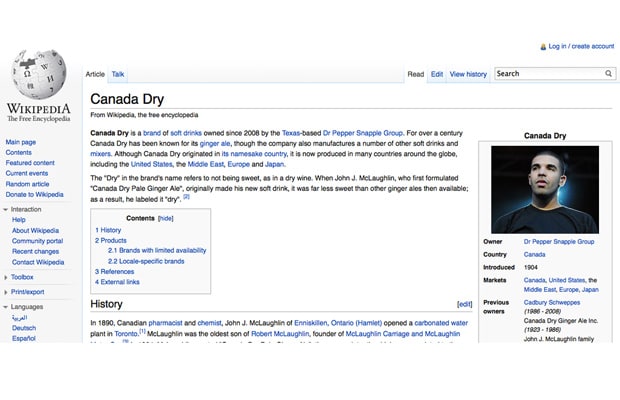Go to Main page in sidebar
This screenshot has width=620, height=400.
(21, 142)
